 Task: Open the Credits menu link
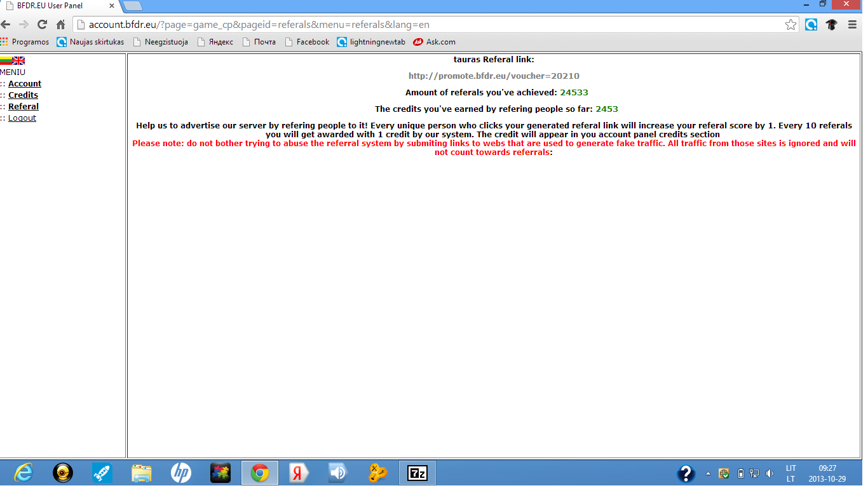[x=23, y=95]
